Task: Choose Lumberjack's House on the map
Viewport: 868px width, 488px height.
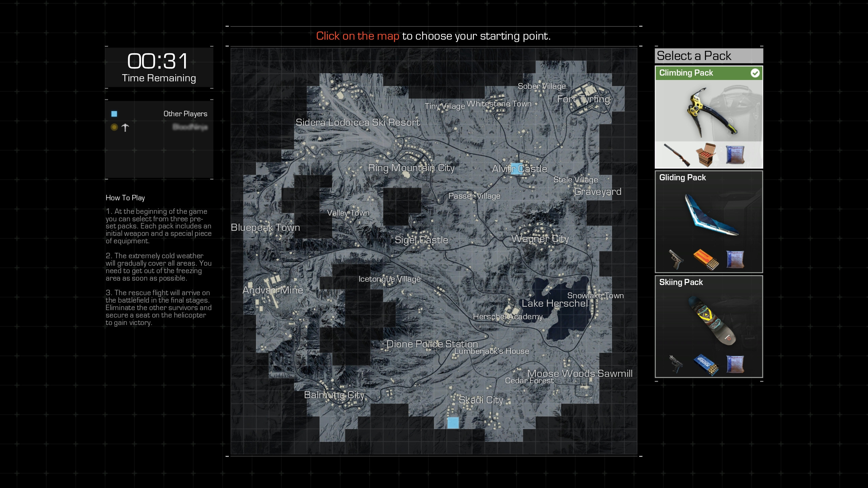Action: [492, 351]
